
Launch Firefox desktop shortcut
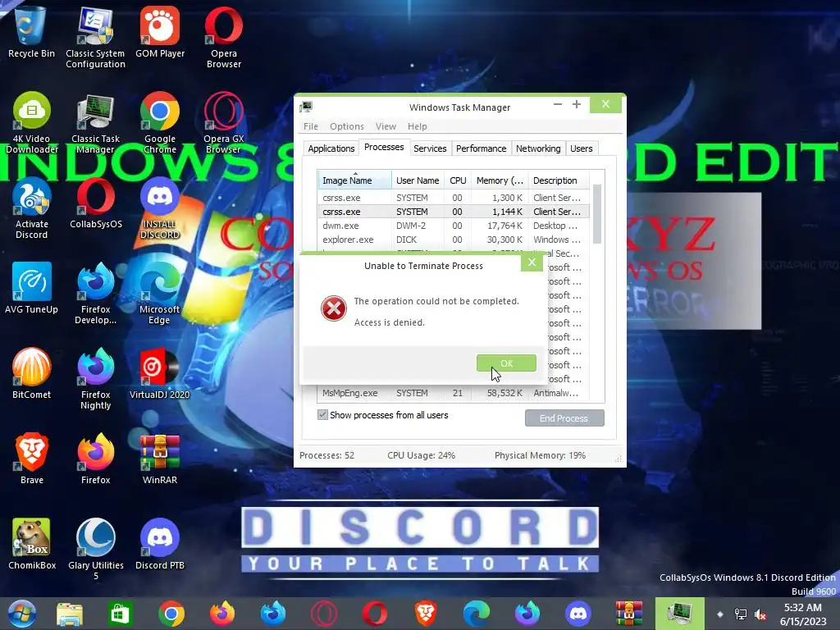point(95,459)
